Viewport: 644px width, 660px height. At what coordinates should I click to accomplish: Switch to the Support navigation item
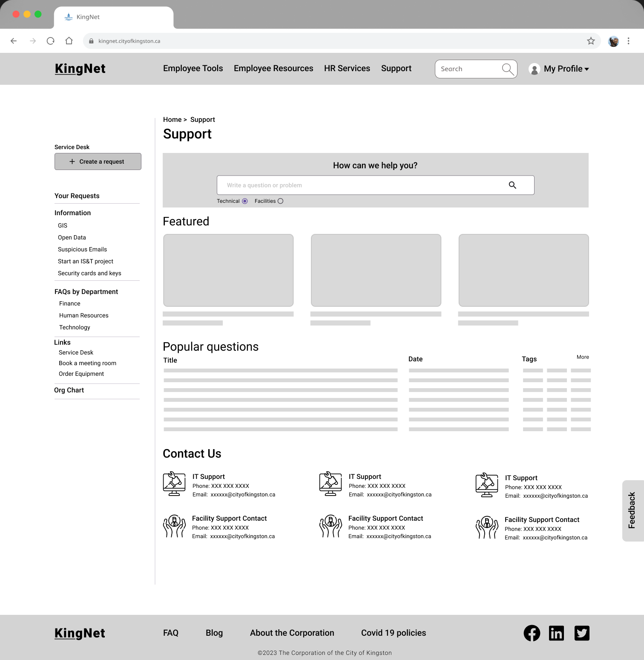coord(396,68)
